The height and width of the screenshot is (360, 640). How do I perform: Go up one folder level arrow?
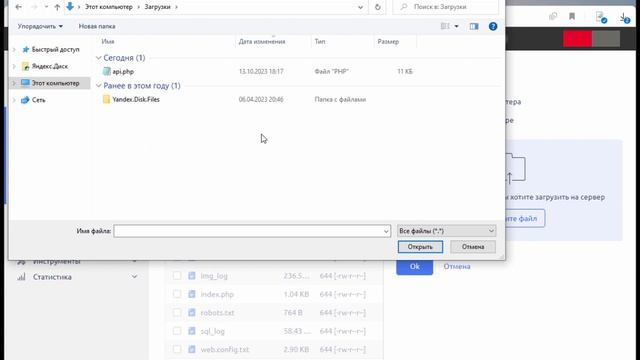[x=57, y=7]
